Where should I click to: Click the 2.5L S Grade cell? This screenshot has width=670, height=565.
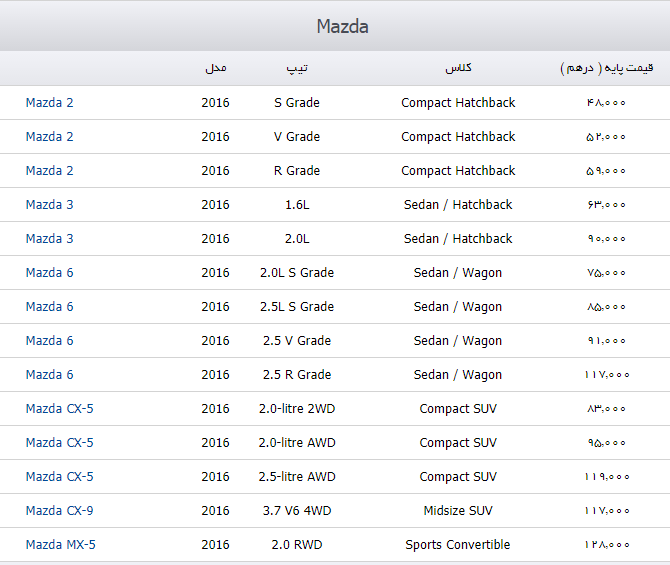coord(297,306)
